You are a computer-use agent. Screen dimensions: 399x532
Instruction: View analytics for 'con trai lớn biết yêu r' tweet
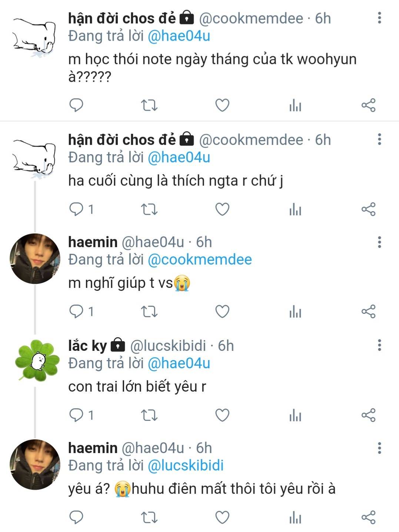295,415
